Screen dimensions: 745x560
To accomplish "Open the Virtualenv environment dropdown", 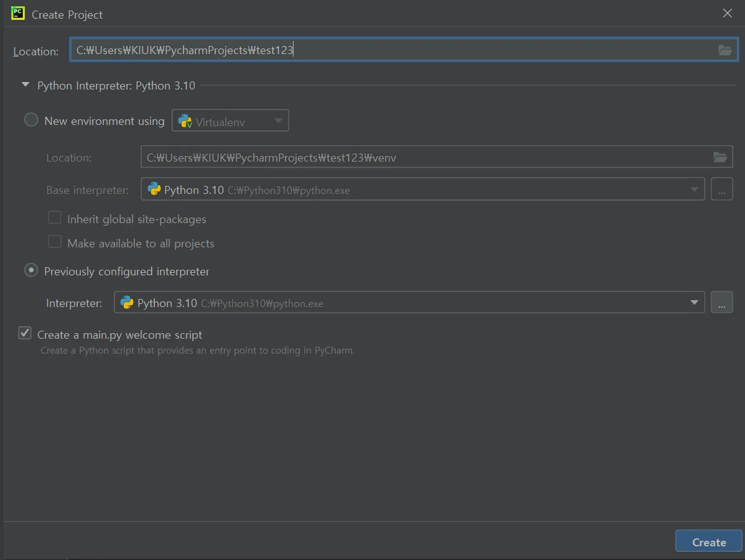I will (x=231, y=121).
